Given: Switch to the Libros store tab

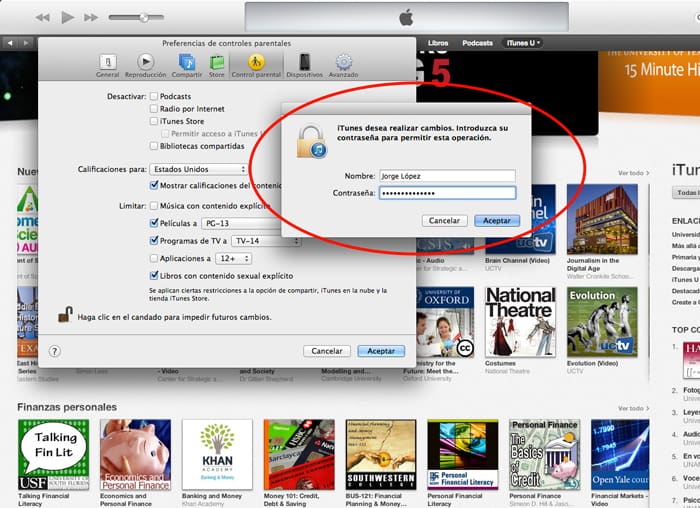Looking at the screenshot, I should (x=438, y=43).
